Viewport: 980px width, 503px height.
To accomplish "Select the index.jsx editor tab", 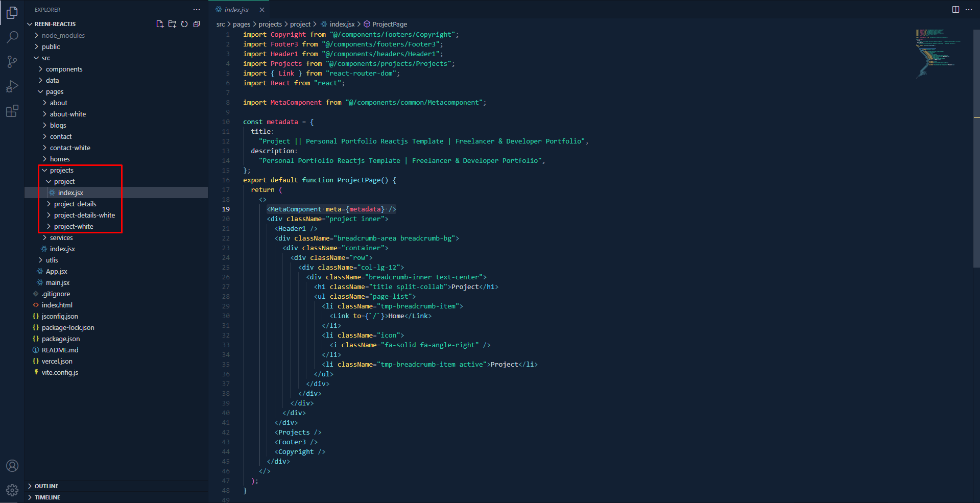I will click(x=236, y=10).
